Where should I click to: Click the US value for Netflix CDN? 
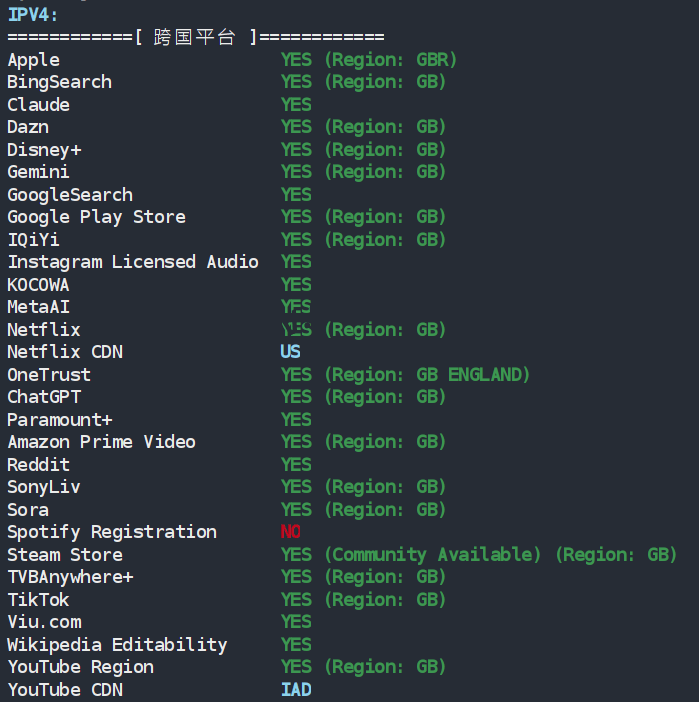click(x=290, y=352)
